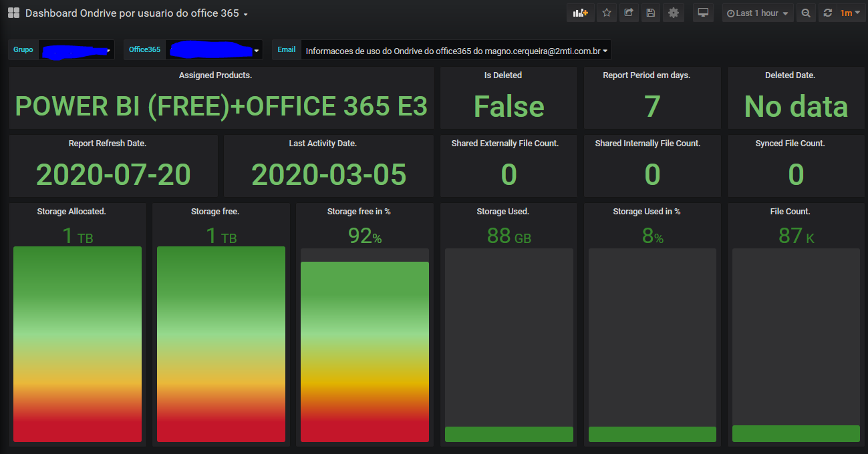Open Storage Allocated panel title
Image resolution: width=868 pixels, height=454 pixels.
[71, 212]
